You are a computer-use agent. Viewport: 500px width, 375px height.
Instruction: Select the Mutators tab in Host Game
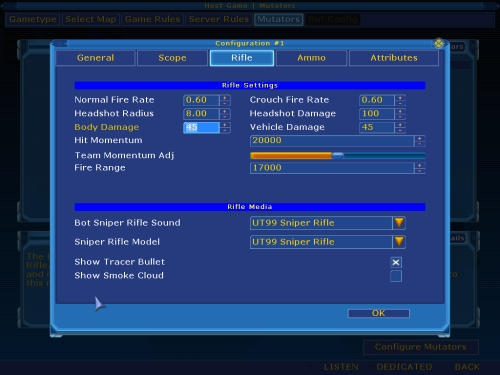(x=279, y=19)
